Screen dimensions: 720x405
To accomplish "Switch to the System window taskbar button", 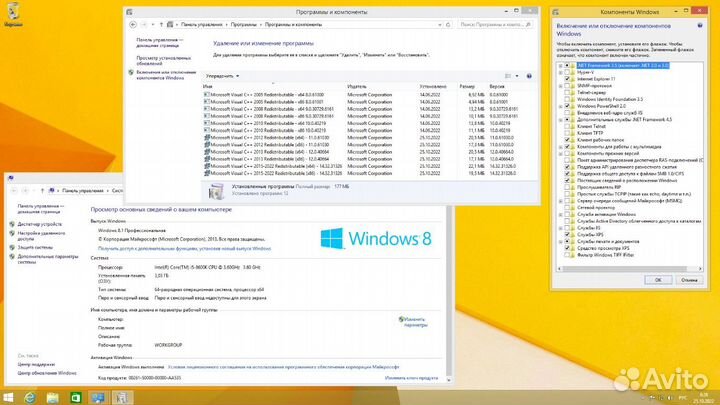I will [x=98, y=398].
